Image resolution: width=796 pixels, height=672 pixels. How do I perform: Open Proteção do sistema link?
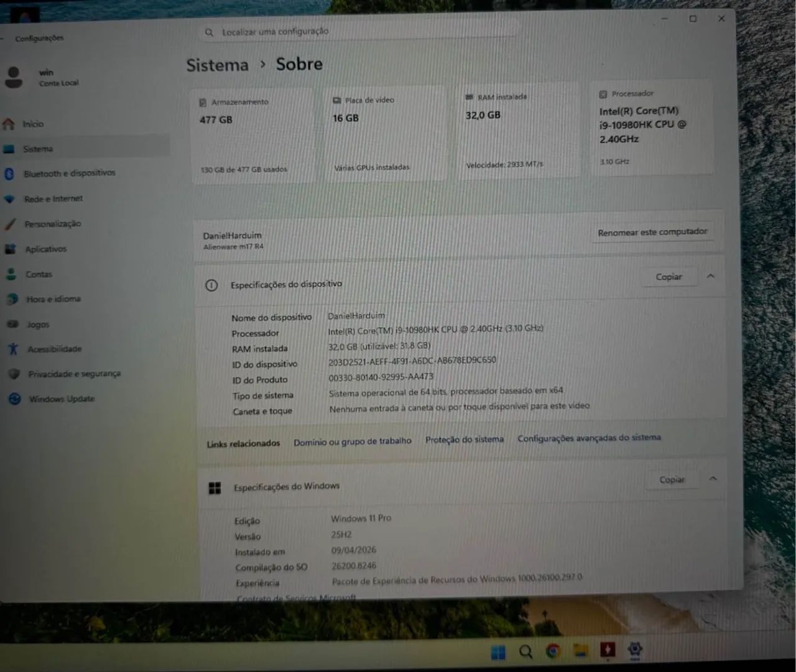(x=465, y=440)
